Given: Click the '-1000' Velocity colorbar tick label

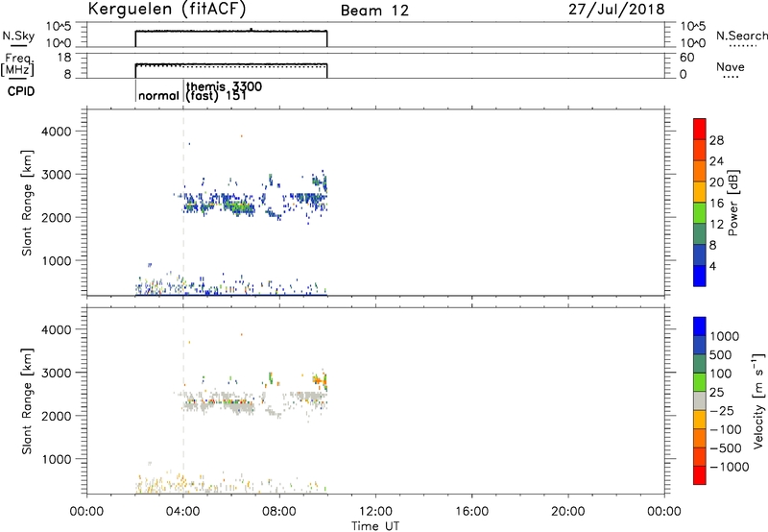Looking at the screenshot, I should pos(730,467).
